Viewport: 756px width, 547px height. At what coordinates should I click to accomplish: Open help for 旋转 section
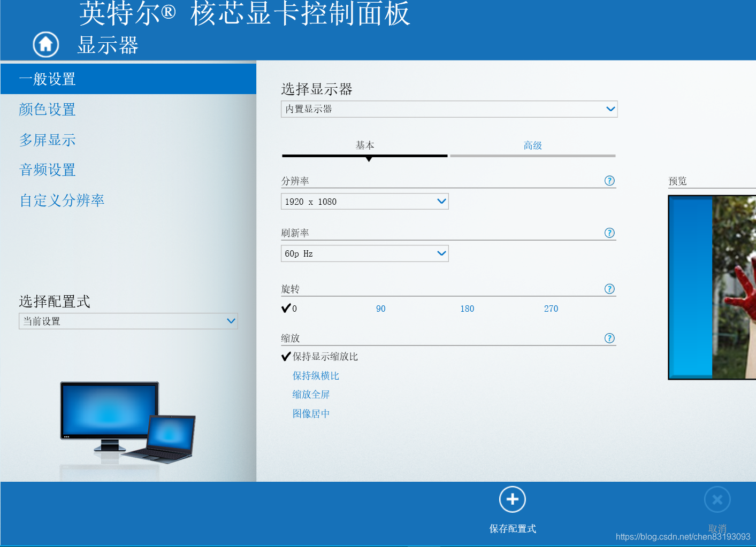point(609,289)
